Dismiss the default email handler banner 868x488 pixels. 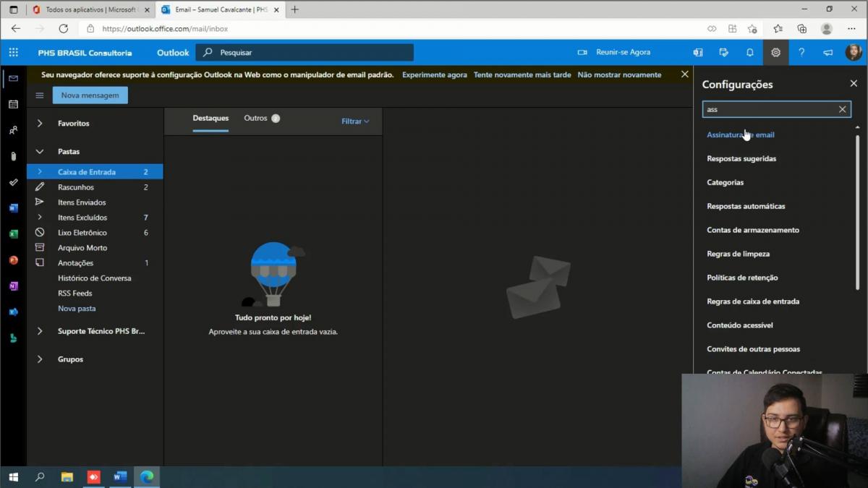[x=684, y=74]
